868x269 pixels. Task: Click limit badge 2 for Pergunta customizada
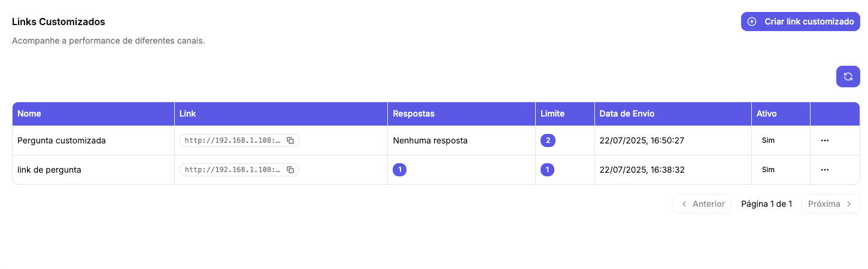(x=548, y=140)
